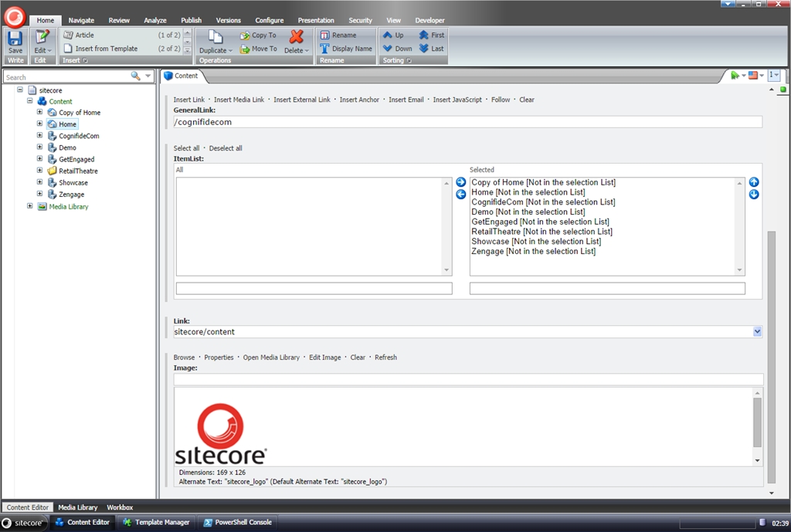The image size is (791, 532).
Task: Switch to Media Library bottom tab
Action: [x=78, y=507]
